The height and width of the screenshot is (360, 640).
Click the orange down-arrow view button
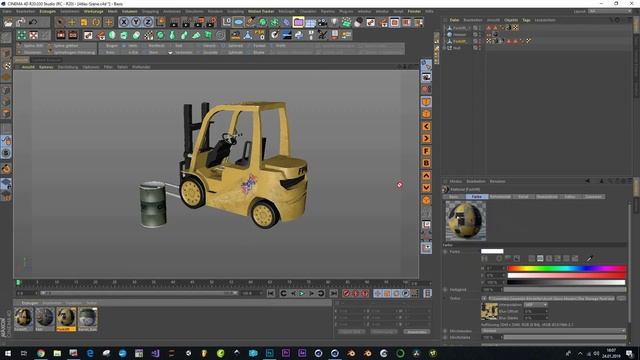426,188
